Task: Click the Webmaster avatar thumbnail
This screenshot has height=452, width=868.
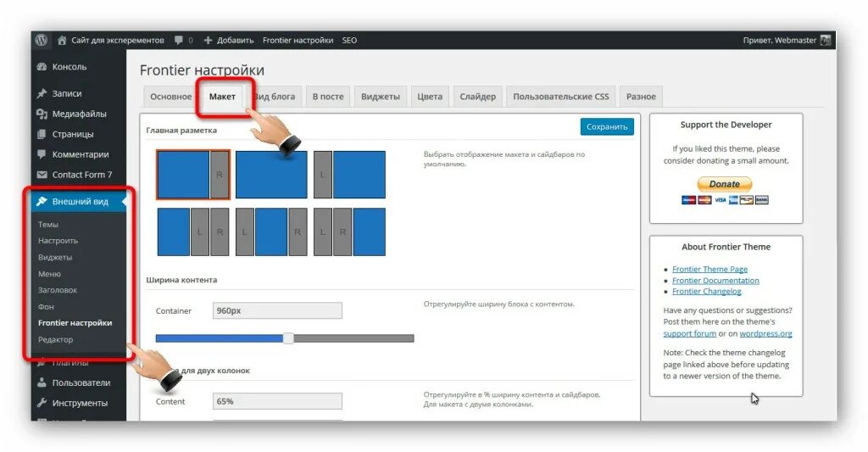Action: click(x=826, y=40)
